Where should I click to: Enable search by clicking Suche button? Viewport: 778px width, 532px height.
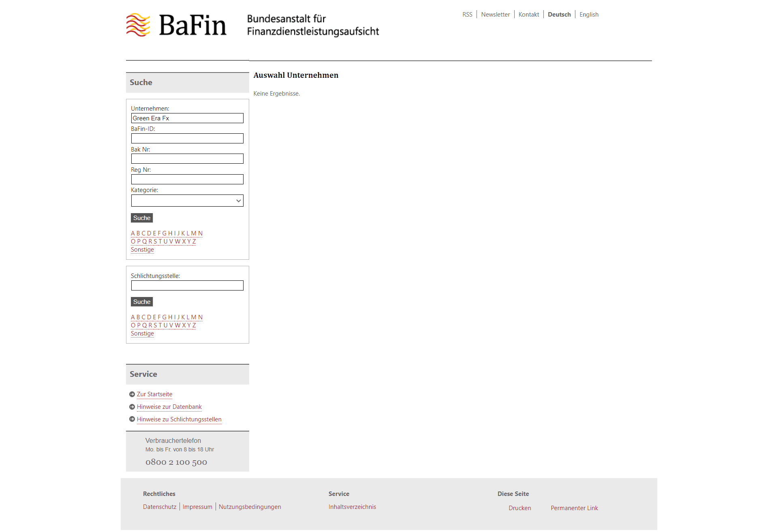(142, 218)
